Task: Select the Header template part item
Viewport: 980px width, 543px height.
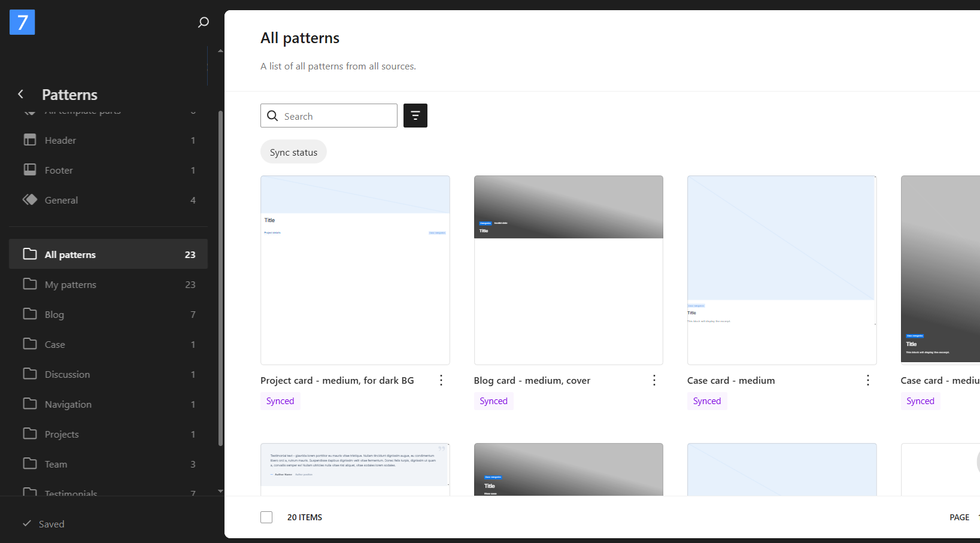Action: [108, 140]
